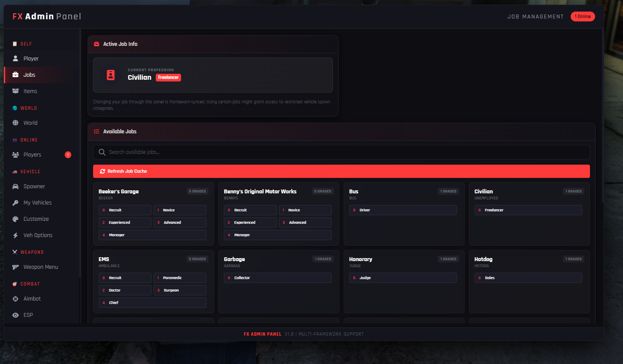Click the My Vehicles key icon
This screenshot has width=623, height=364.
[x=15, y=202]
